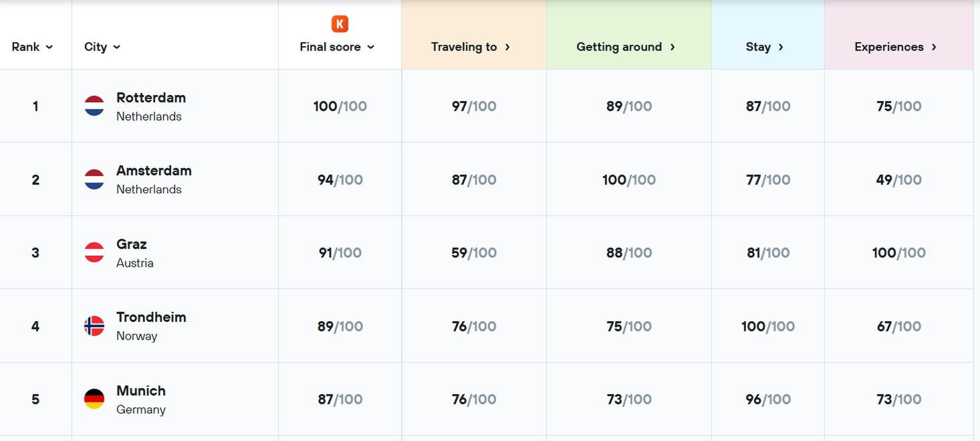
Task: Open the Amsterdam city entry
Action: (154, 171)
